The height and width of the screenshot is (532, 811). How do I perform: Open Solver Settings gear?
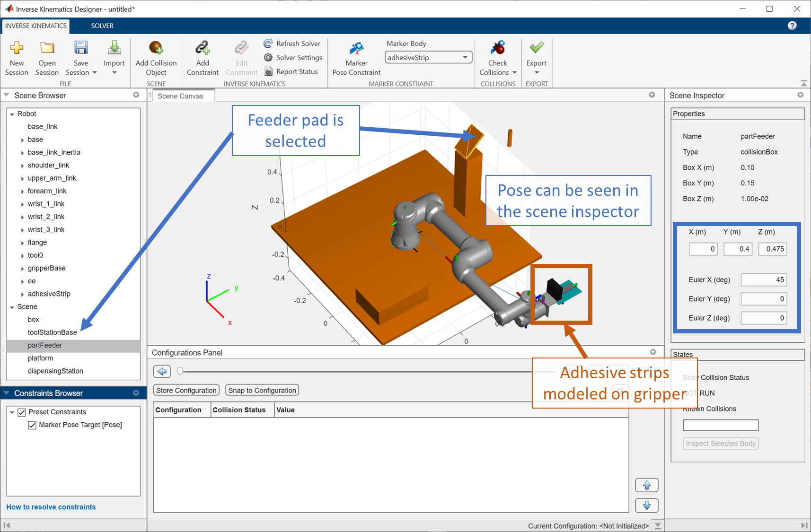[268, 58]
